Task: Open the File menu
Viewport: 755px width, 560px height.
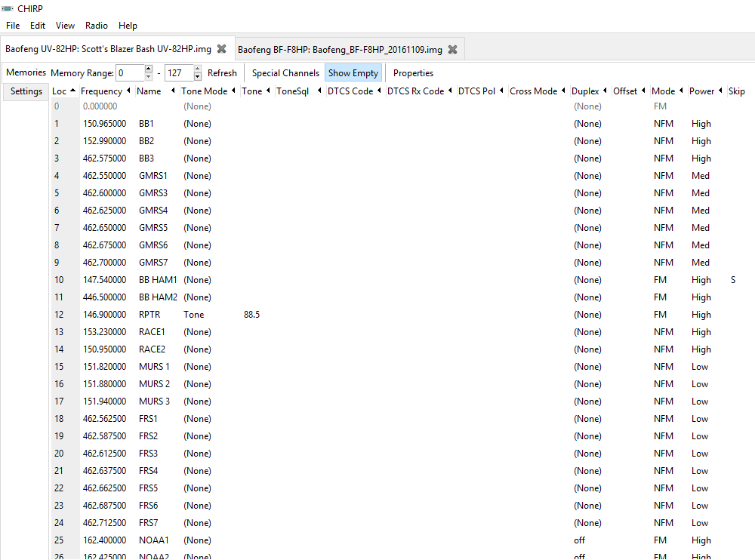Action: point(13,26)
